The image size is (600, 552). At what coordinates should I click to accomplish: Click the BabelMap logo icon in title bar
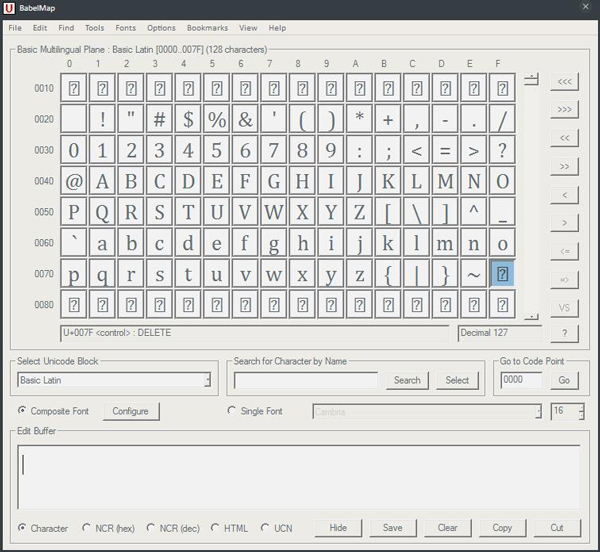click(x=9, y=8)
